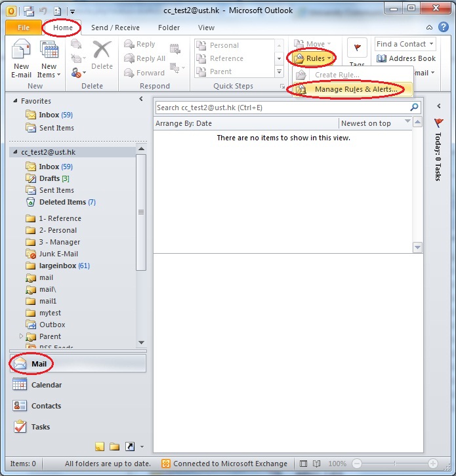Open Contacts from navigation pane
The image size is (456, 476).
[20, 406]
